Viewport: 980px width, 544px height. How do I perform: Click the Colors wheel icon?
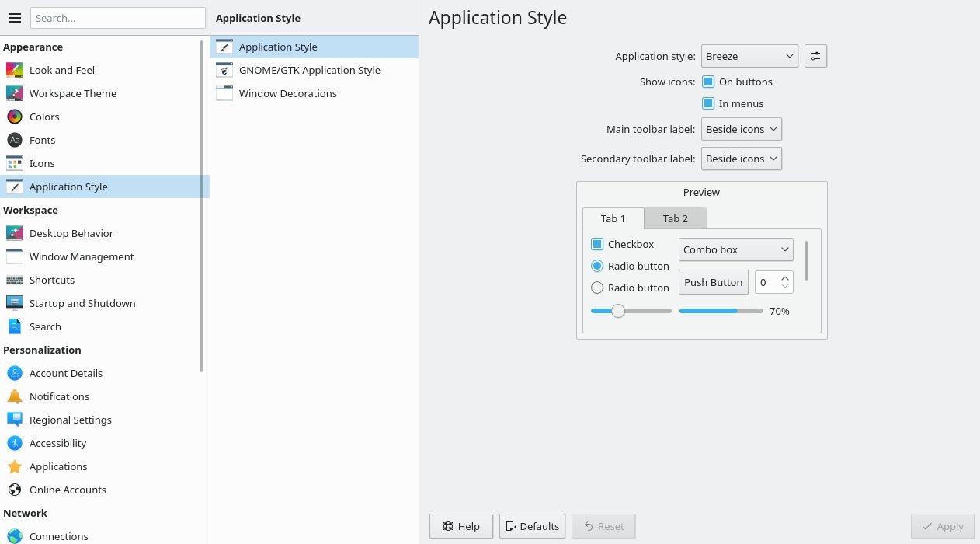pos(15,117)
